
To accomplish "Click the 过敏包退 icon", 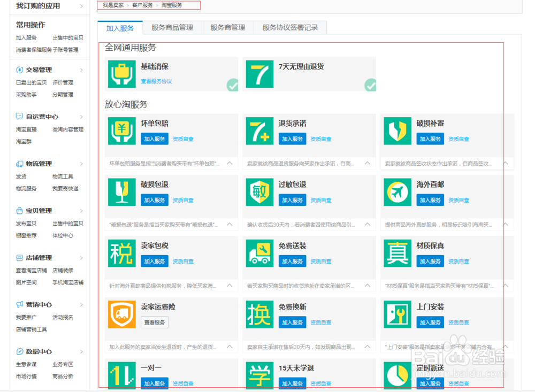I will click(259, 192).
